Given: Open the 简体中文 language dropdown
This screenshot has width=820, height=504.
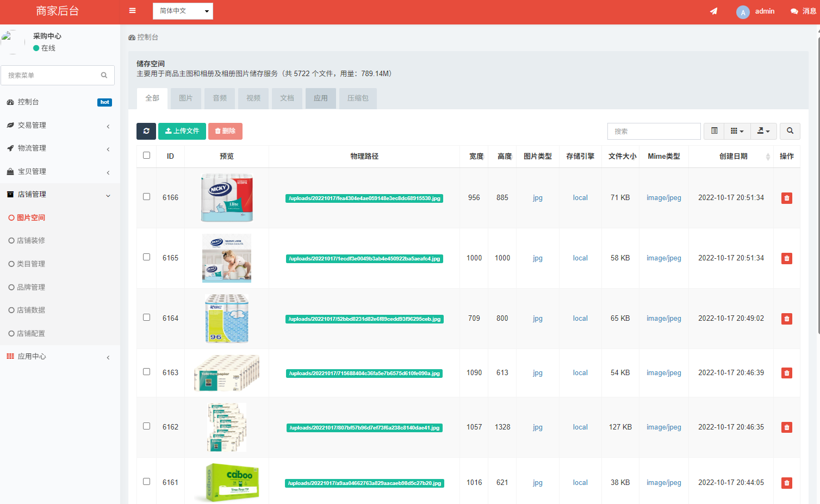Looking at the screenshot, I should (183, 11).
